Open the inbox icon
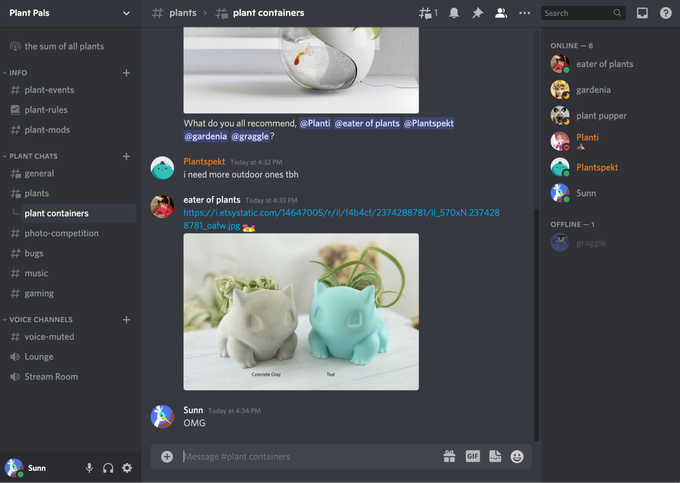 coord(642,13)
